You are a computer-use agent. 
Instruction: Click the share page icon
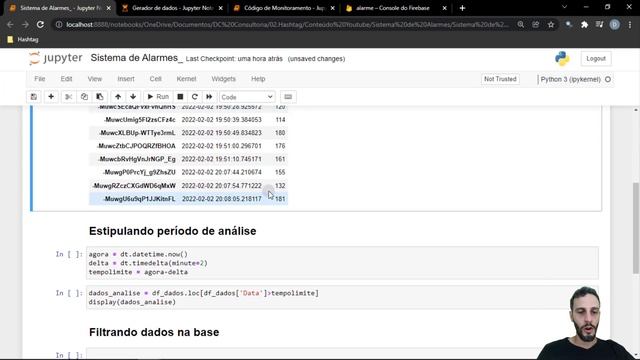coord(536,24)
